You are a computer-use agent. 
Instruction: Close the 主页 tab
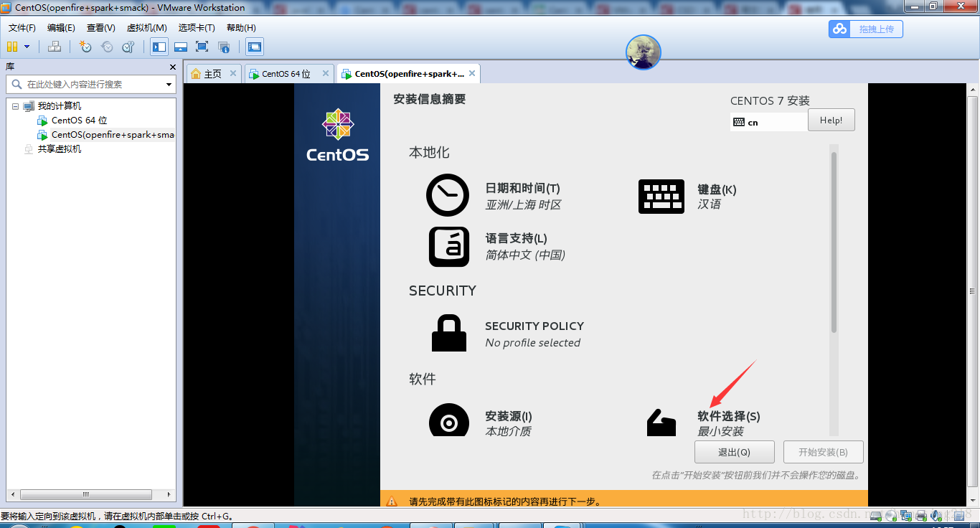pyautogui.click(x=232, y=73)
